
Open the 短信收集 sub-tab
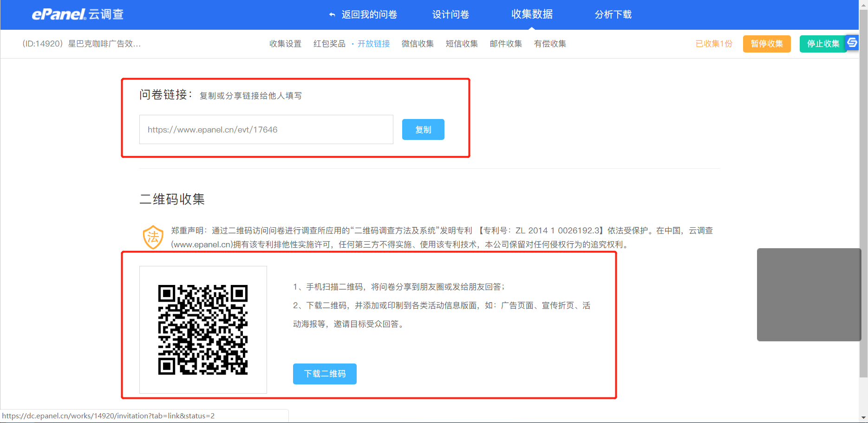[x=462, y=44]
